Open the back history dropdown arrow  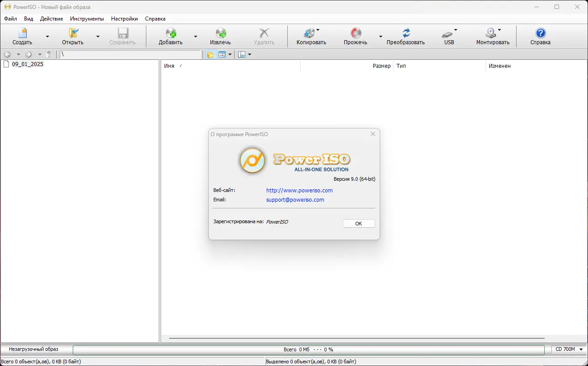pos(18,54)
